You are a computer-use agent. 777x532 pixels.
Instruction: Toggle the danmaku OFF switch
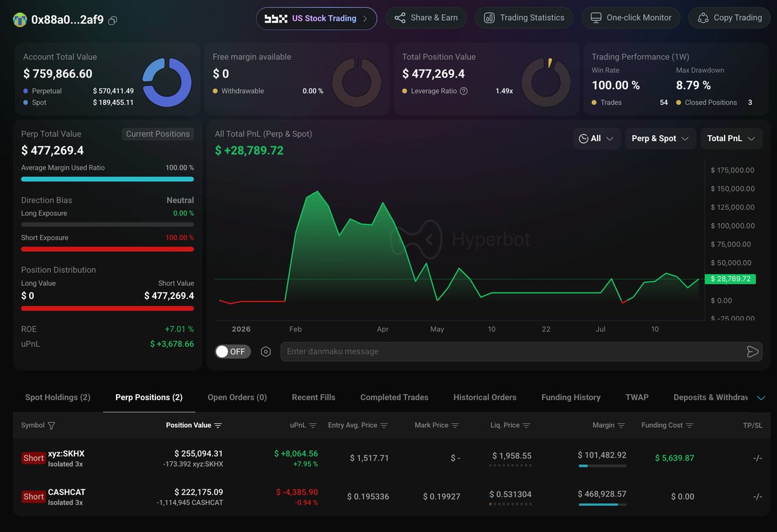232,351
